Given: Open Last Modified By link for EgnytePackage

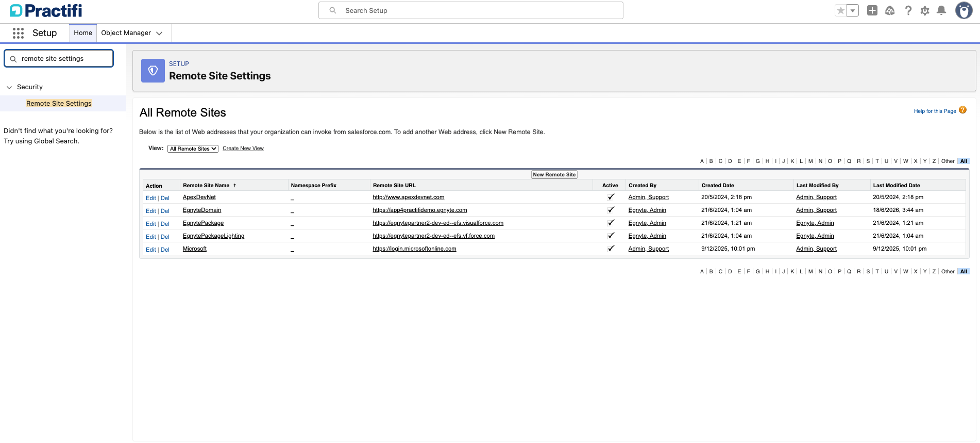Looking at the screenshot, I should click(x=815, y=223).
